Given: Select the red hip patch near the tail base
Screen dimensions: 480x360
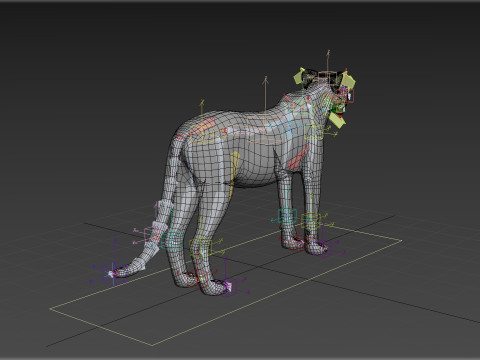Looking at the screenshot, I should pos(203,126).
